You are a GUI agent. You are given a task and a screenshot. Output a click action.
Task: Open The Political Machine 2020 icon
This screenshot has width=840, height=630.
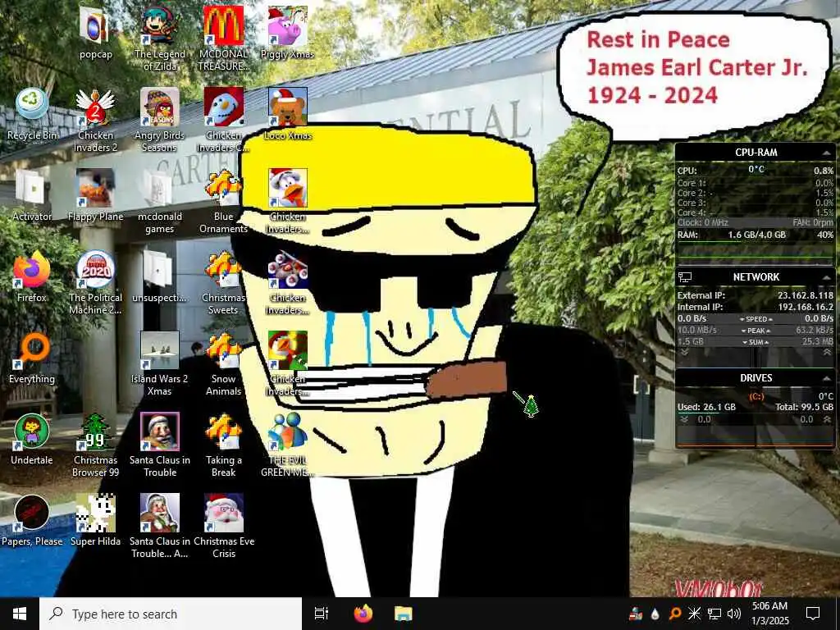95,282
